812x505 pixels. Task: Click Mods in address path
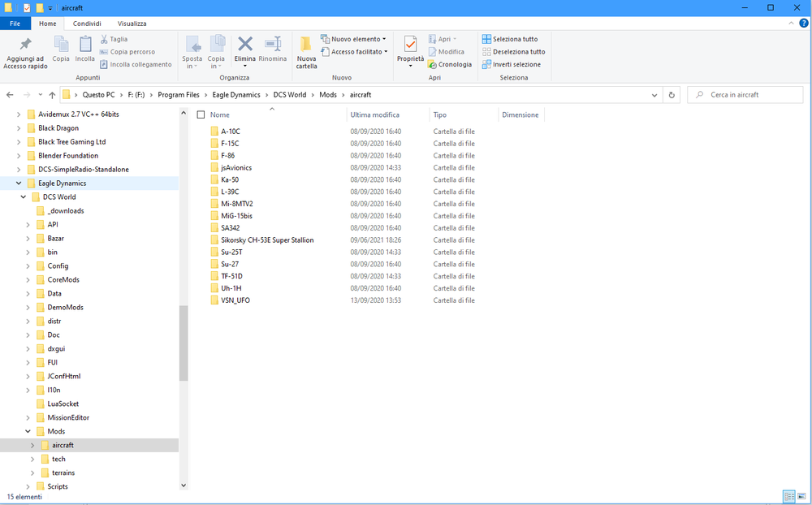point(328,95)
